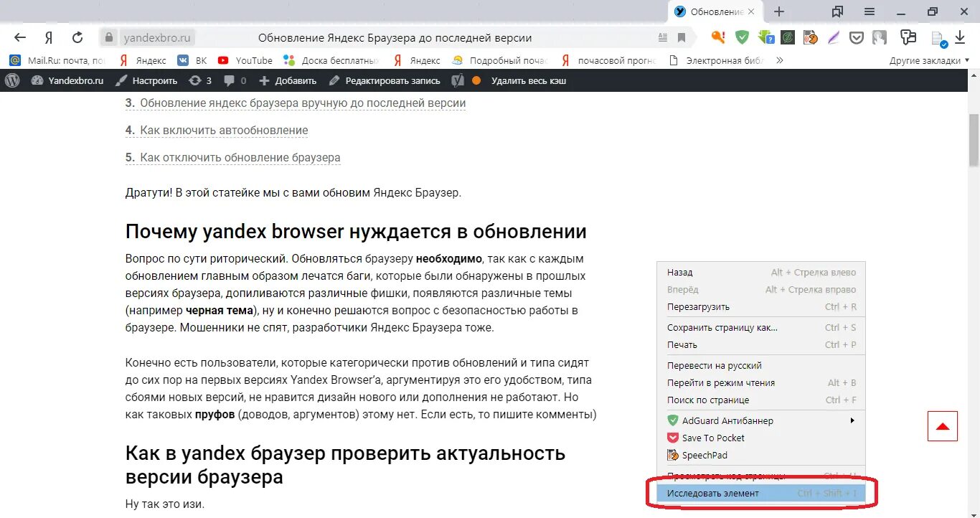980x518 pixels.
Task: Open the browser hamburger menu
Action: [x=869, y=11]
